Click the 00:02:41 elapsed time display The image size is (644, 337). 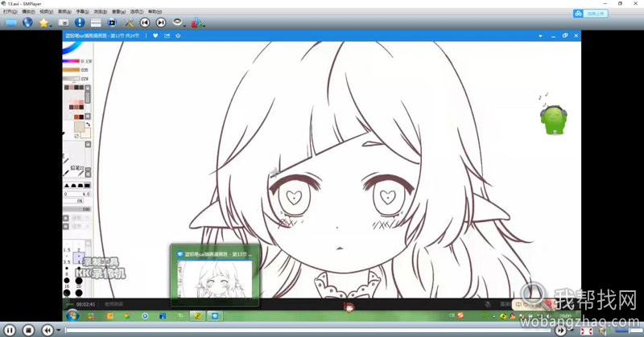(85, 304)
